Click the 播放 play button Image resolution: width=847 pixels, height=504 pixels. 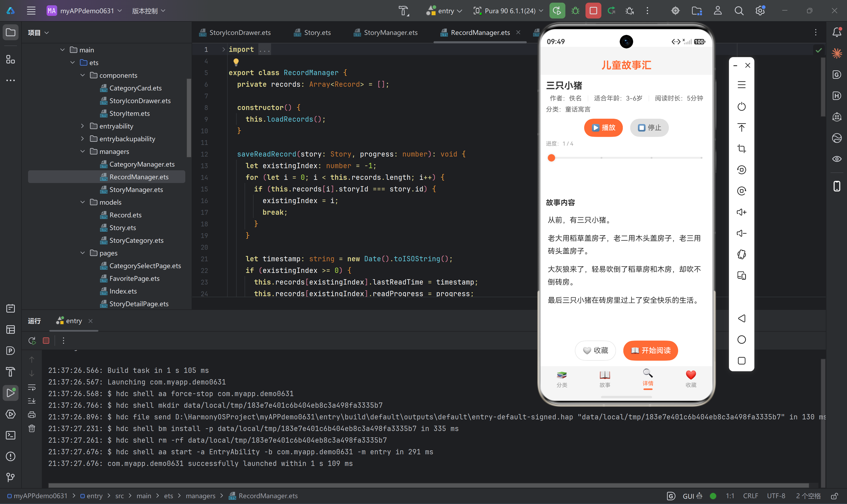pyautogui.click(x=603, y=128)
